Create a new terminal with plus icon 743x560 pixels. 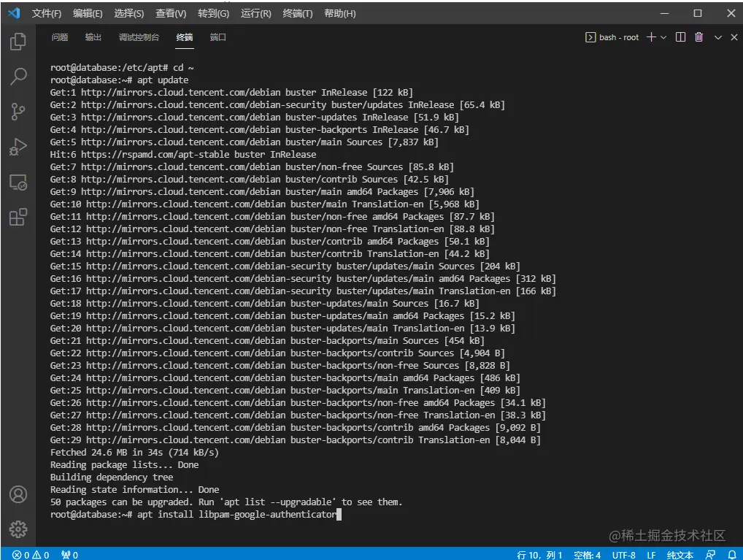[x=652, y=37]
